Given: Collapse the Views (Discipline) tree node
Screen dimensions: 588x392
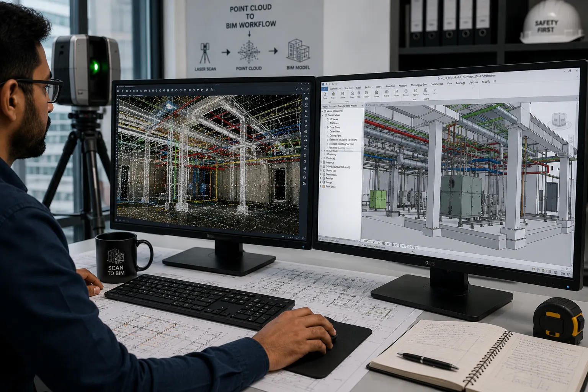Looking at the screenshot, I should pos(322,111).
